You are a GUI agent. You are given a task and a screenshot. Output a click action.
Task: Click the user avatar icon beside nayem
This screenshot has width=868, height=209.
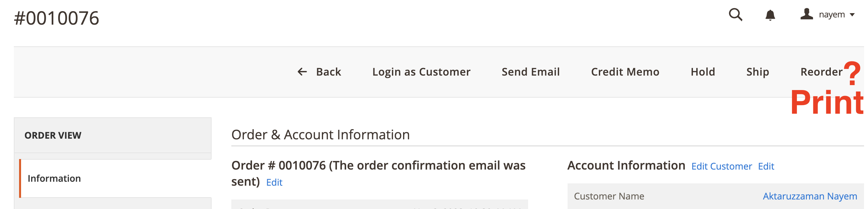[806, 14]
